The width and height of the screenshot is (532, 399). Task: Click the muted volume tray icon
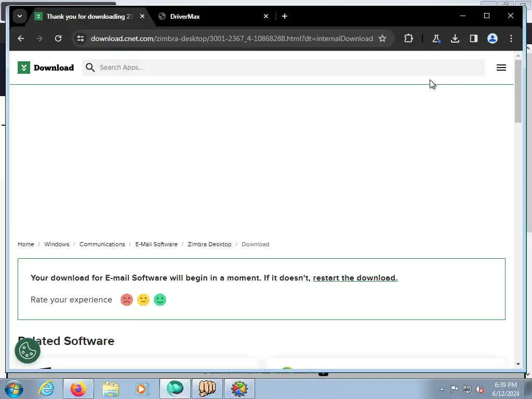point(480,389)
